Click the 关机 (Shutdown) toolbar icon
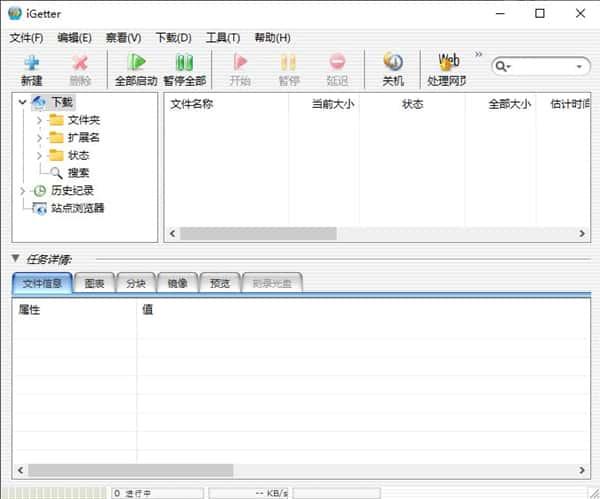600x499 pixels. pos(393,68)
